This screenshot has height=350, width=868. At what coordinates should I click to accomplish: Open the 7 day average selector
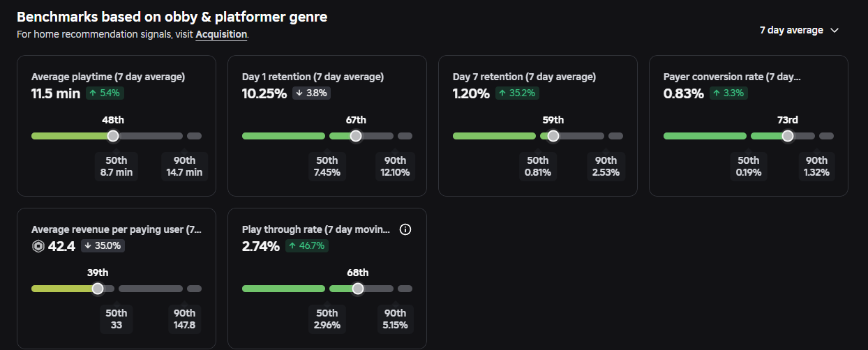coord(799,30)
